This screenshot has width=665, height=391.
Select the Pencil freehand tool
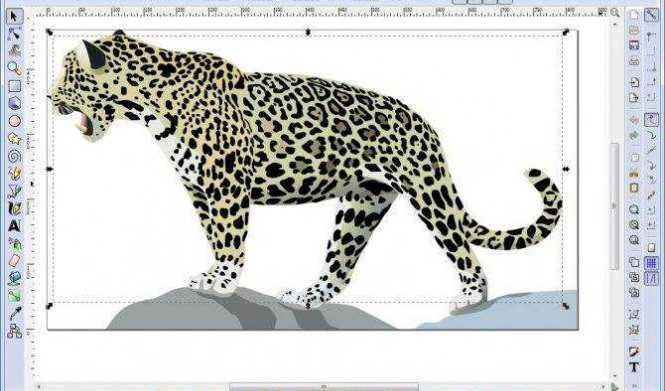pos(14,173)
